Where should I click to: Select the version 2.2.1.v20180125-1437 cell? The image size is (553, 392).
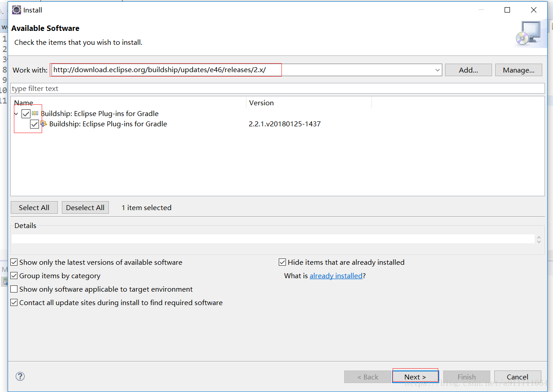click(x=285, y=124)
